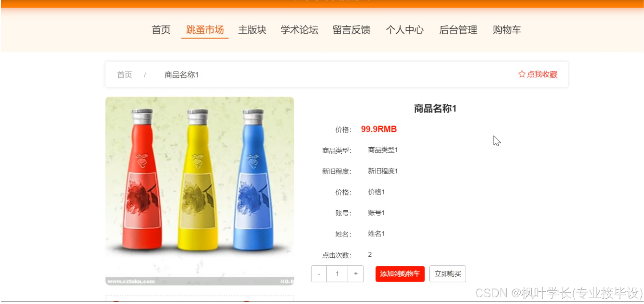Select the 跳蚤市场 navigation tab
The width and height of the screenshot is (644, 304).
click(x=205, y=30)
